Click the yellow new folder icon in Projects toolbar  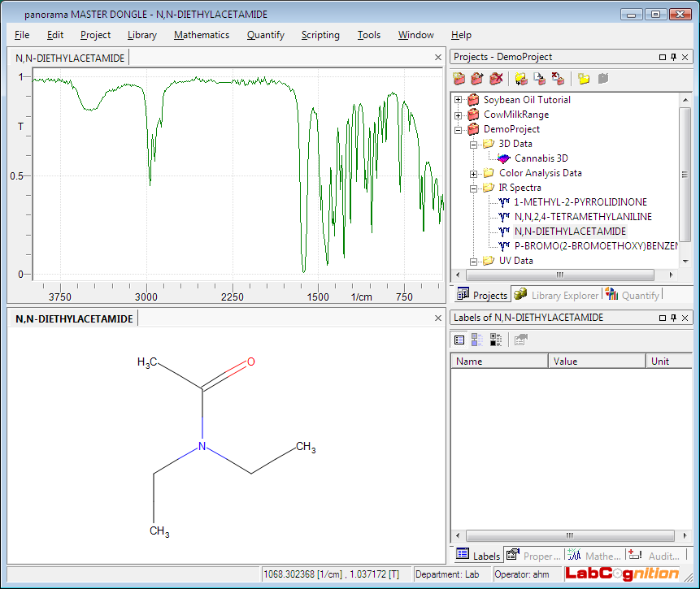584,79
